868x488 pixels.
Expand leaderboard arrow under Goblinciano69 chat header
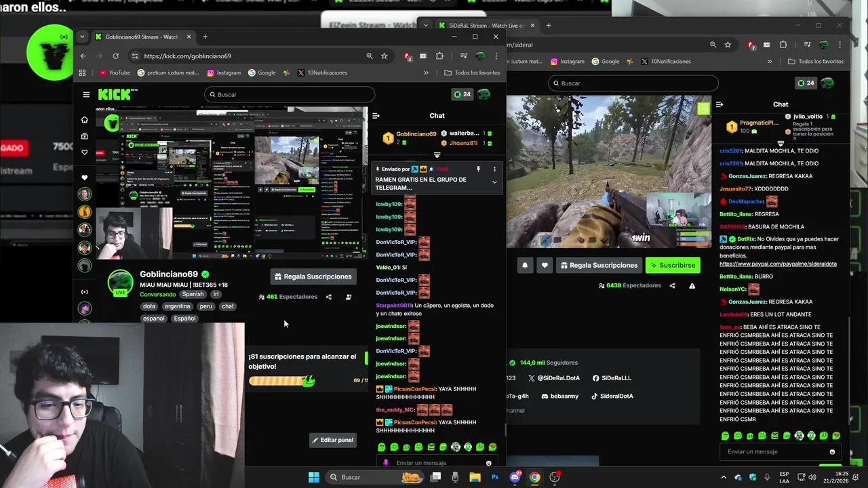(437, 155)
